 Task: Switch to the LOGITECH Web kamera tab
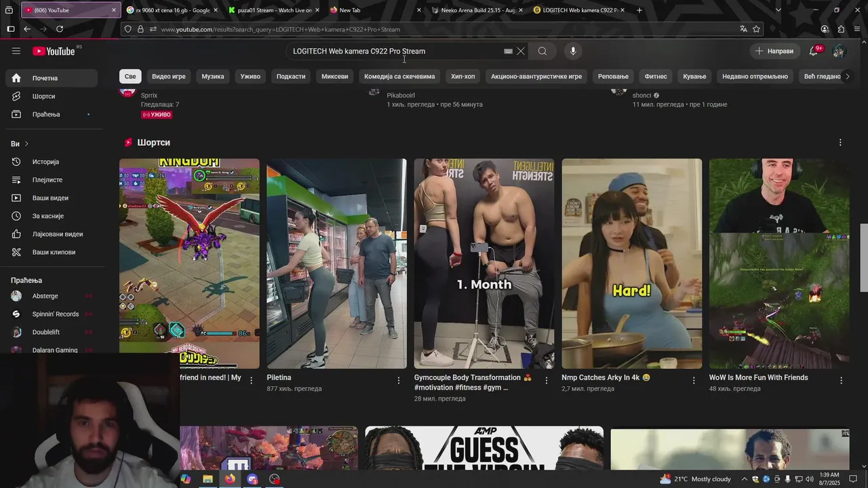(x=579, y=10)
